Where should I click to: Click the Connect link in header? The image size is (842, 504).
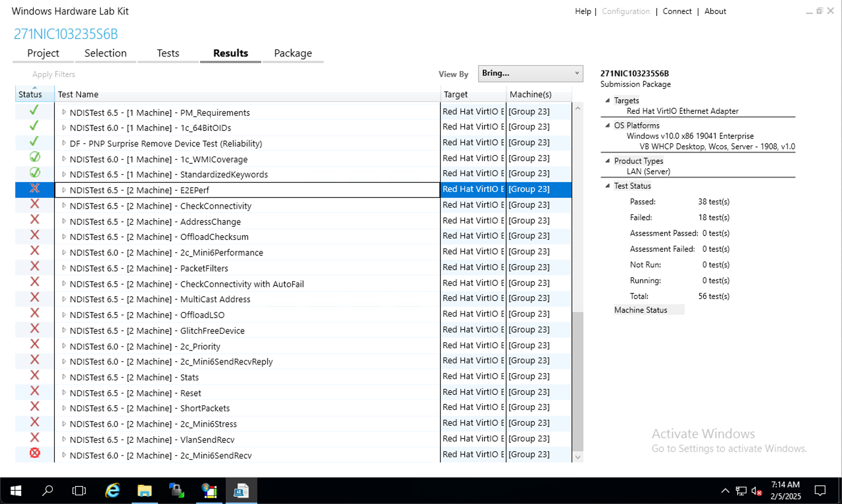[677, 11]
